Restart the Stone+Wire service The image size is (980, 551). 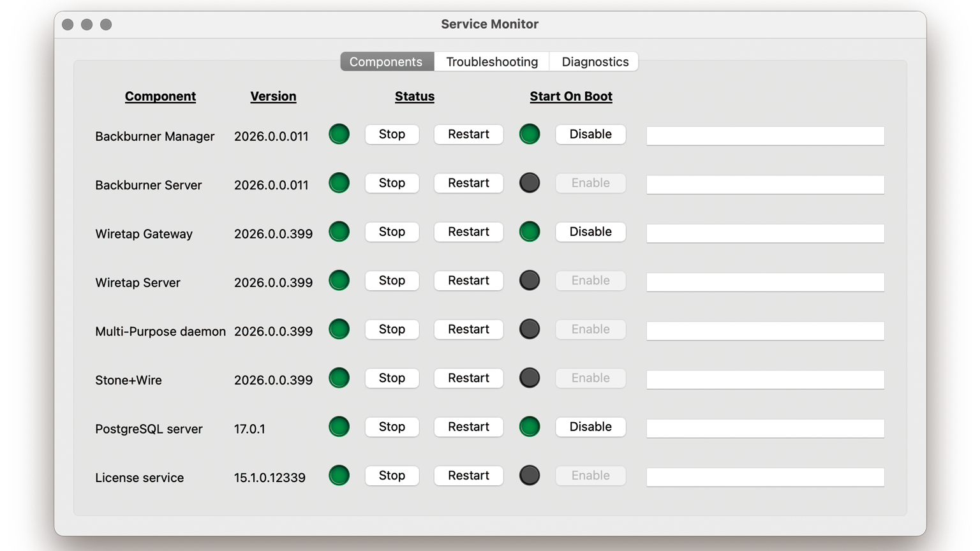click(468, 378)
